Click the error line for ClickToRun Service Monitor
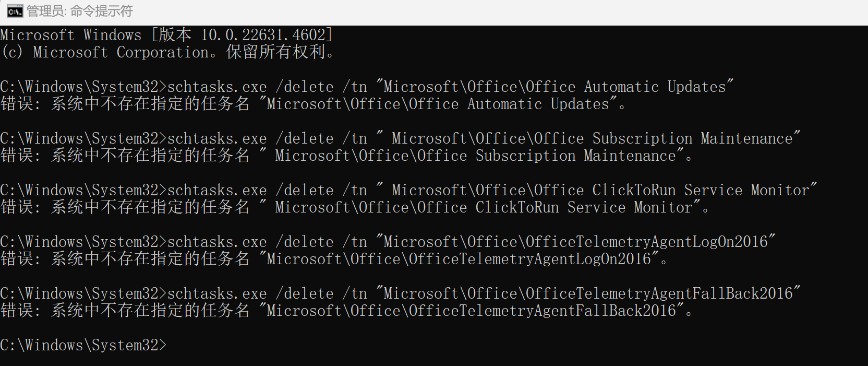 355,207
